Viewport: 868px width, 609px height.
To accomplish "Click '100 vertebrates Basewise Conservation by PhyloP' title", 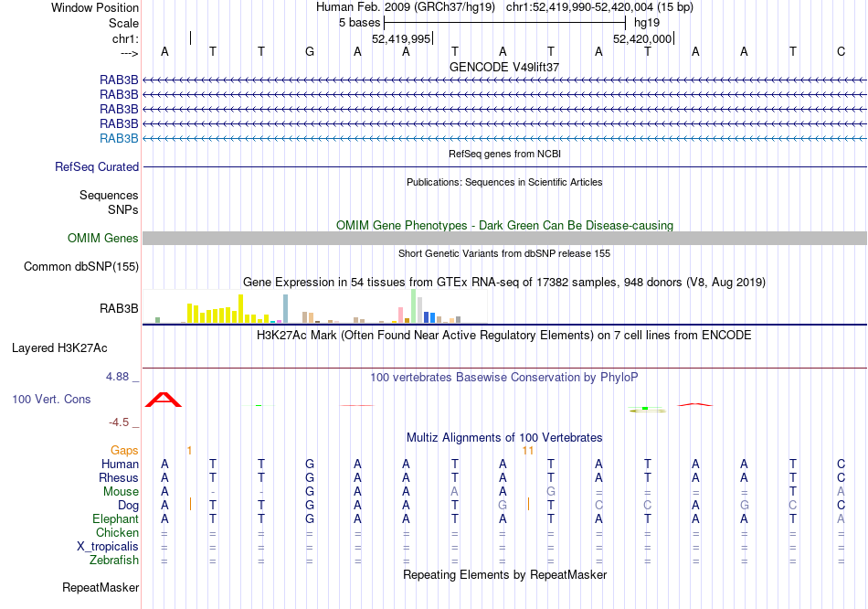I will click(x=504, y=378).
